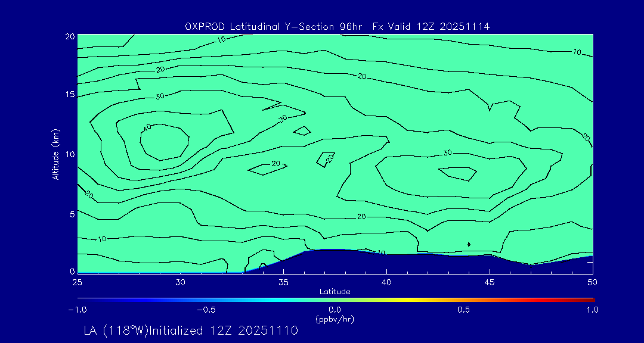The height and width of the screenshot is (343, 644).
Task: Click altitude axis tick label 15
Action: 70,94
